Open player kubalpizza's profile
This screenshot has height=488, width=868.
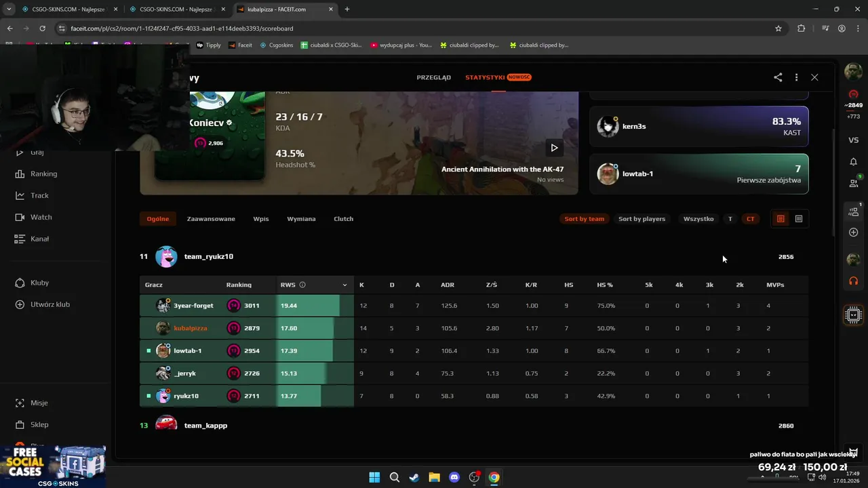pos(191,328)
